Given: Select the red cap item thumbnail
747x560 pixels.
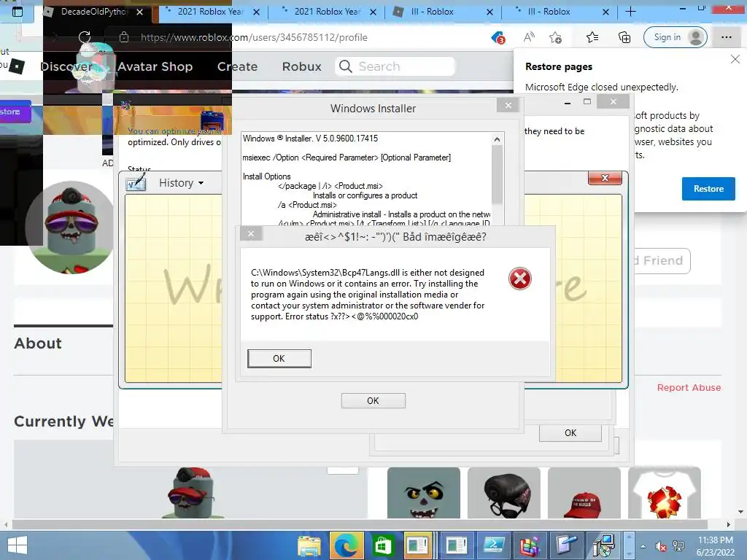Looking at the screenshot, I should click(584, 493).
